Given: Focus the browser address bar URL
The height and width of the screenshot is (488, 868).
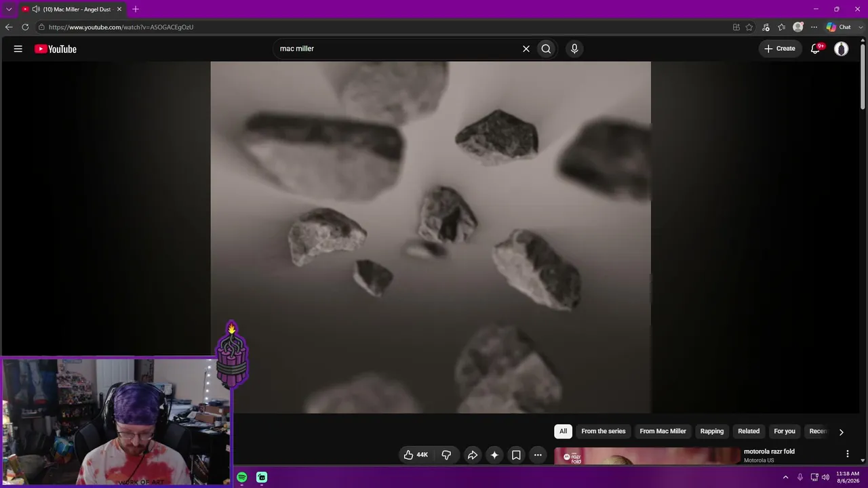Looking at the screenshot, I should pyautogui.click(x=121, y=27).
